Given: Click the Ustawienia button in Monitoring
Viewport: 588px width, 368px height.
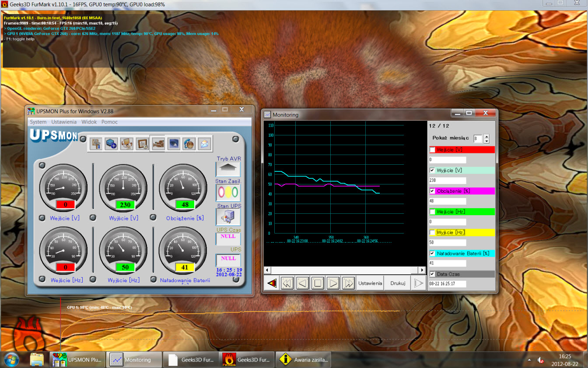Looking at the screenshot, I should 370,283.
